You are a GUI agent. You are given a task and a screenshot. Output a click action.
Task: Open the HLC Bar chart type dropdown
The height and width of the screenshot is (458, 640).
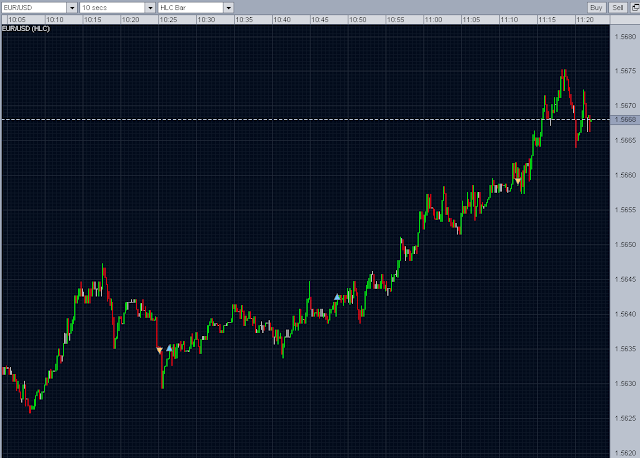pos(229,8)
